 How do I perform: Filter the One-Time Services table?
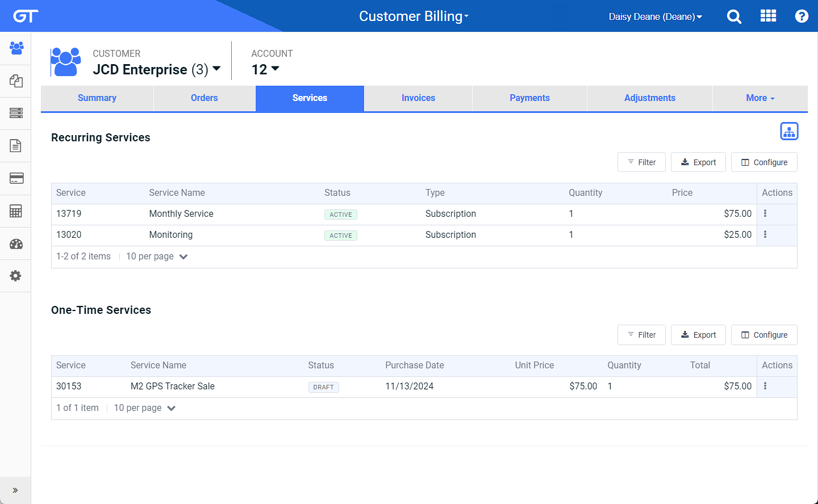pyautogui.click(x=641, y=335)
